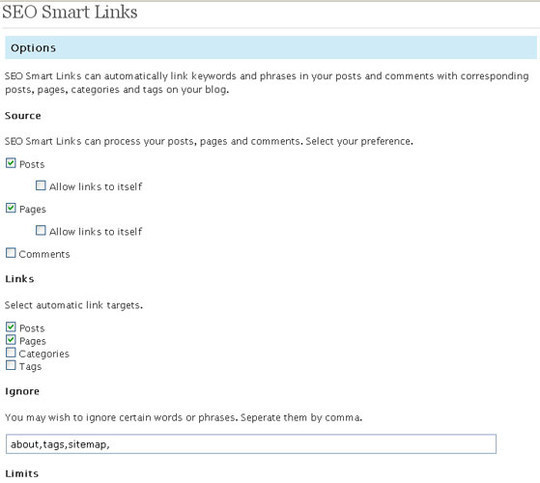Screen dimensions: 540x483
Task: Click the SEO Smart Links page title
Action: pos(70,12)
